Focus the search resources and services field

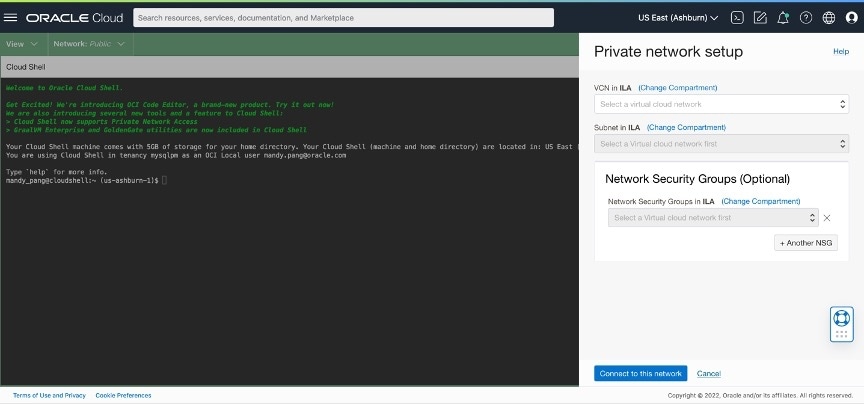343,18
